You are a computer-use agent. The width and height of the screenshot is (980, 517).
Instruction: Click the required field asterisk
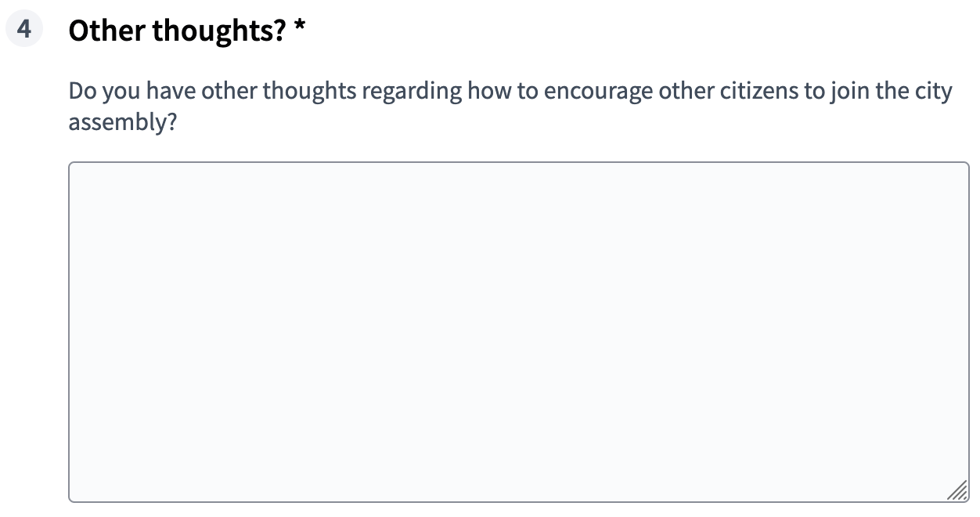click(x=300, y=28)
